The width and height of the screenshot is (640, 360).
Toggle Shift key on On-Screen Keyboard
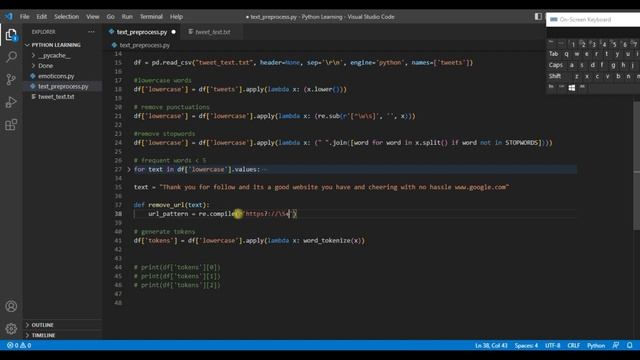click(x=555, y=76)
